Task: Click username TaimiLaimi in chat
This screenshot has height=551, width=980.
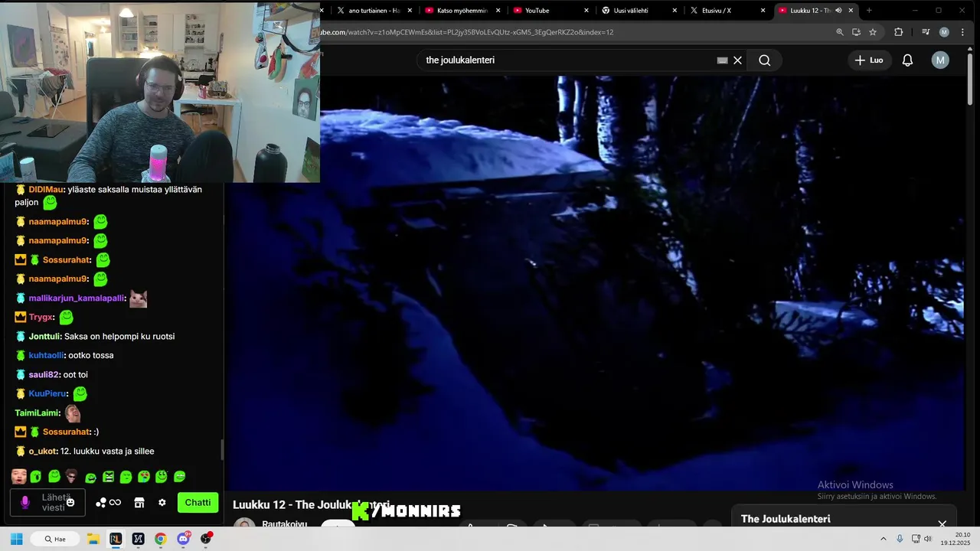Action: point(38,412)
